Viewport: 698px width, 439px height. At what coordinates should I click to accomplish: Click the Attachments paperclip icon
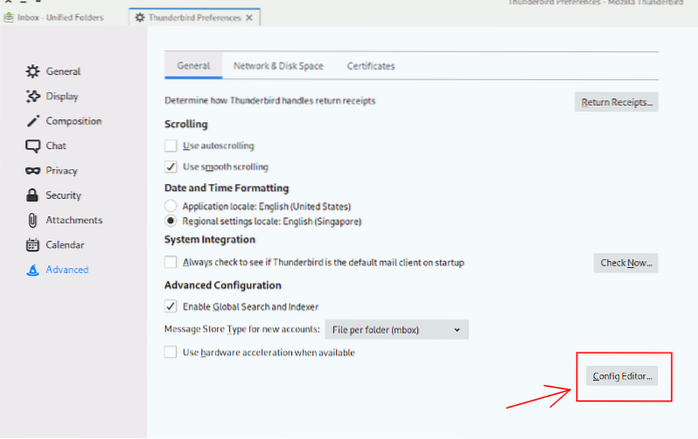[x=33, y=220]
